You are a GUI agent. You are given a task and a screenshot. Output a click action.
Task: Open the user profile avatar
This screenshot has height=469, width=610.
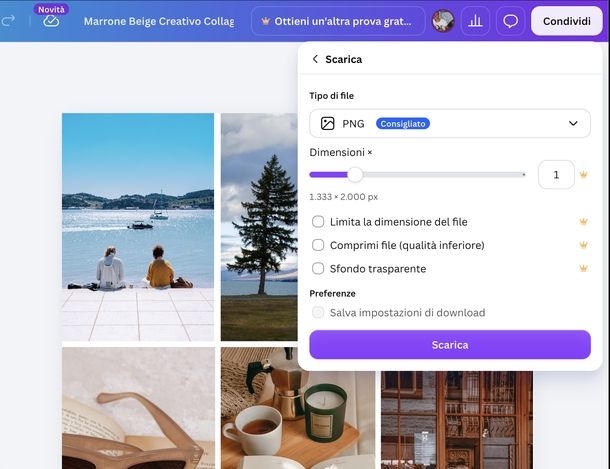(443, 21)
